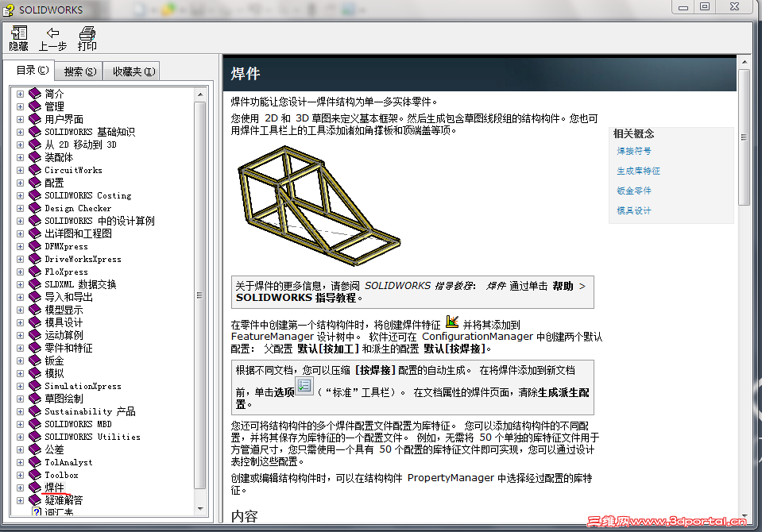Expand the 装配体 tree node
This screenshot has height=532, width=762.
pyautogui.click(x=20, y=157)
